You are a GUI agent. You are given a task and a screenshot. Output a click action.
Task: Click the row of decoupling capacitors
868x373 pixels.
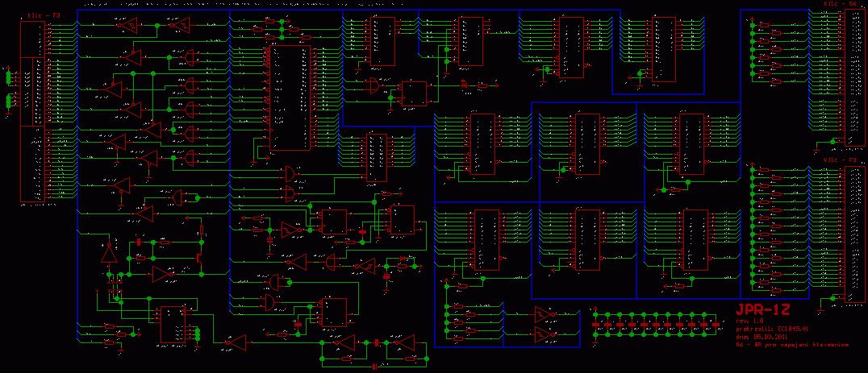click(x=655, y=324)
